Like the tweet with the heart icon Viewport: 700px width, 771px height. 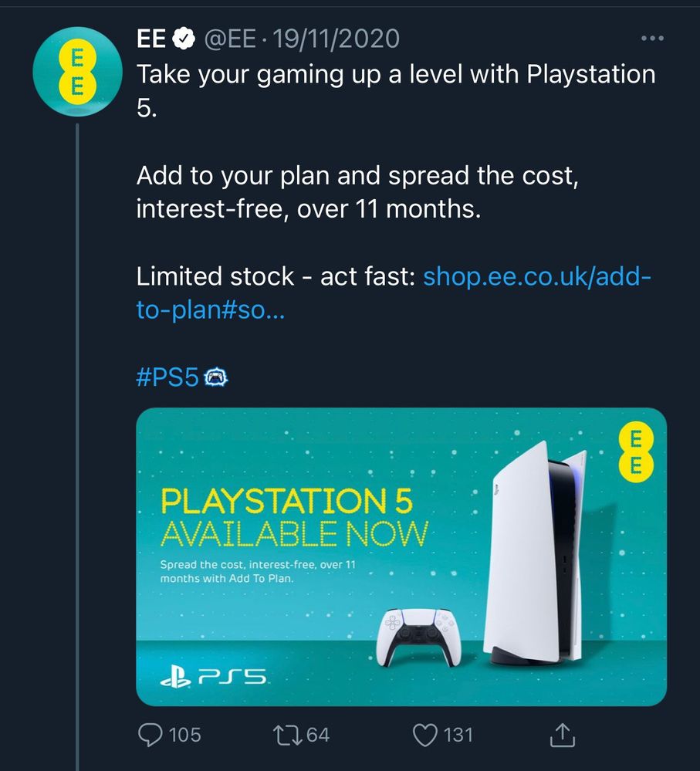(x=424, y=735)
